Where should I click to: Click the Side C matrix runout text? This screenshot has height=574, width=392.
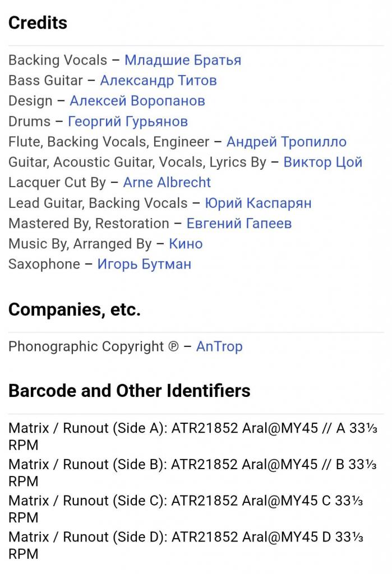coord(186,509)
